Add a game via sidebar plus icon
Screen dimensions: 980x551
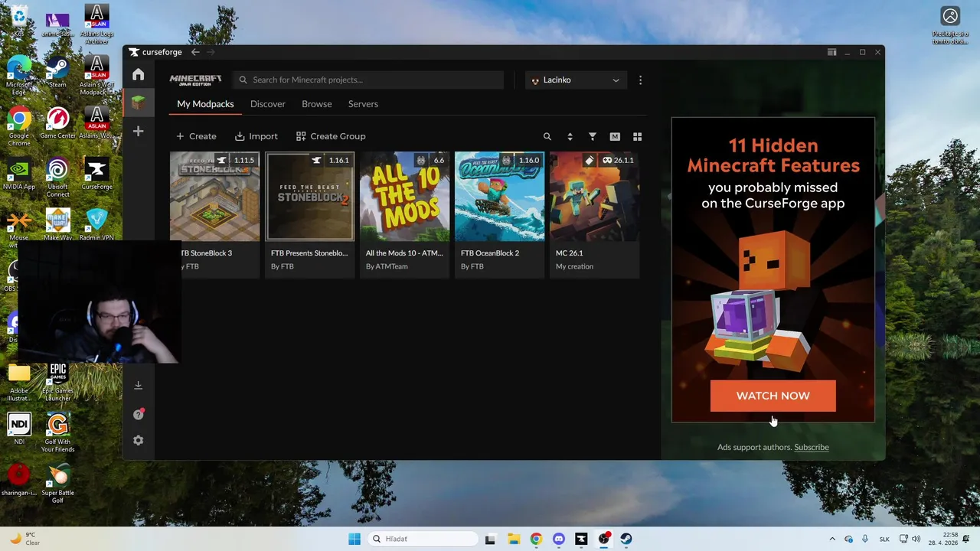[138, 131]
